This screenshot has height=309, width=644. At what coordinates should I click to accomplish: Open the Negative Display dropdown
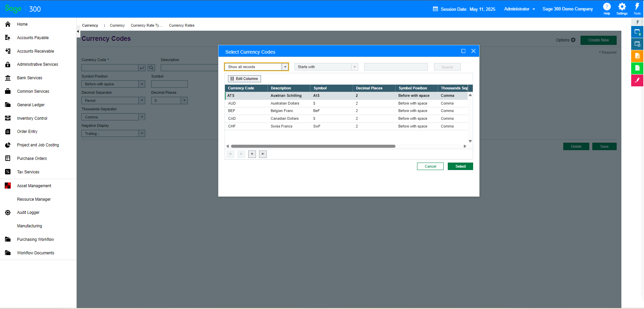(142, 134)
